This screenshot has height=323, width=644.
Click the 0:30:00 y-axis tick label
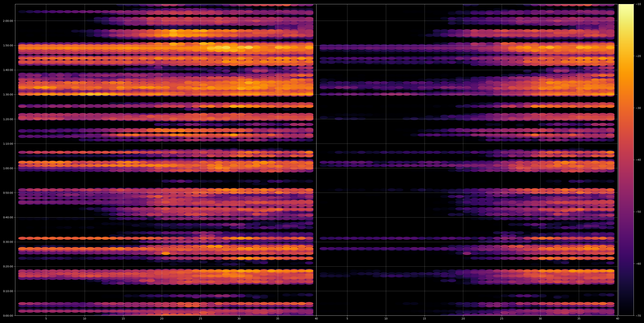coord(8,242)
